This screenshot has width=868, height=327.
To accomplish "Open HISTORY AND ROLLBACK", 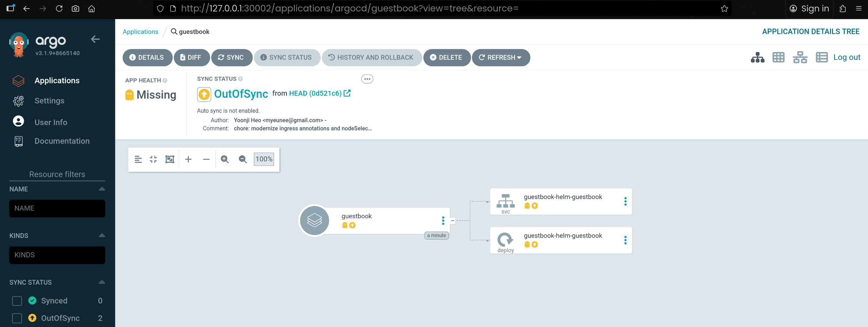I will pyautogui.click(x=372, y=57).
